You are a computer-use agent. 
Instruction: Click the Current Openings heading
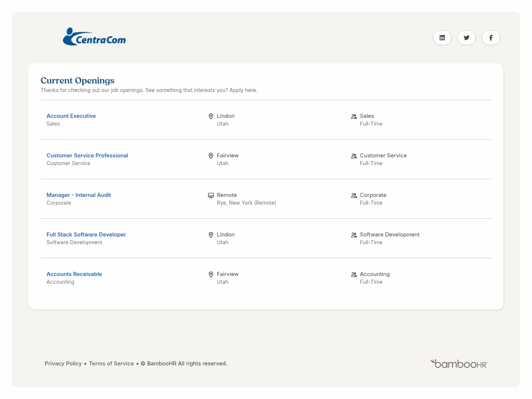coord(78,81)
